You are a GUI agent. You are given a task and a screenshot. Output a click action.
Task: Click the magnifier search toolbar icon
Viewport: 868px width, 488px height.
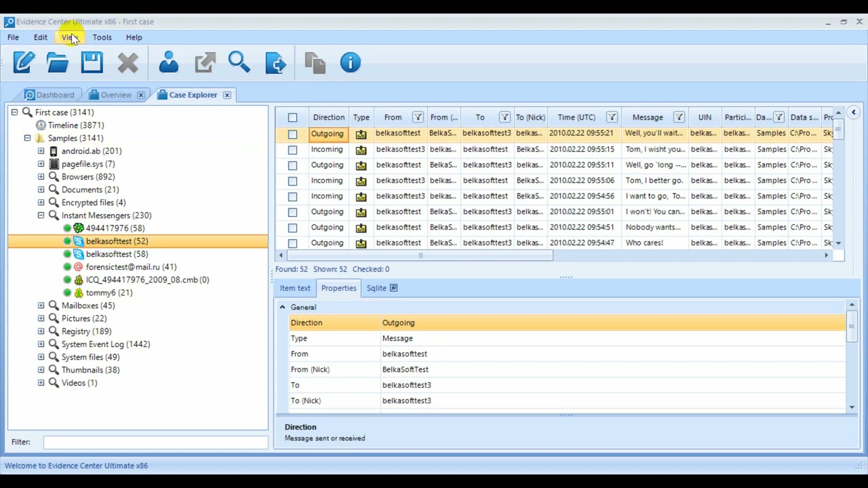coord(239,62)
